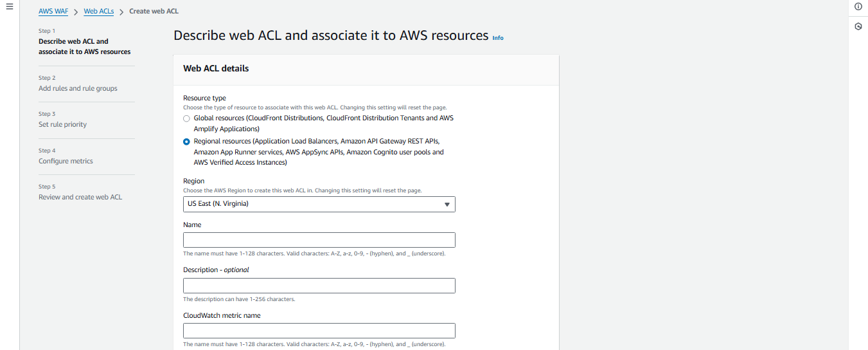This screenshot has height=350, width=868.
Task: Click the Create web ACL breadcrumb text
Action: point(154,12)
